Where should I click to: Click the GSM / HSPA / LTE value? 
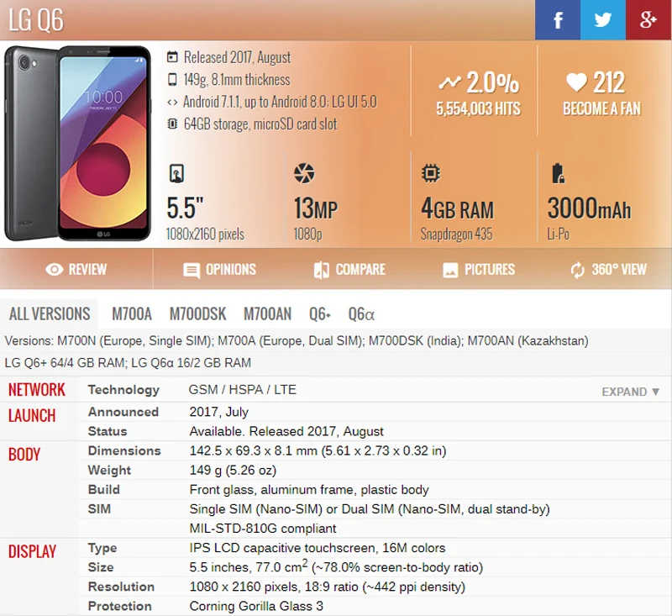[x=243, y=390]
